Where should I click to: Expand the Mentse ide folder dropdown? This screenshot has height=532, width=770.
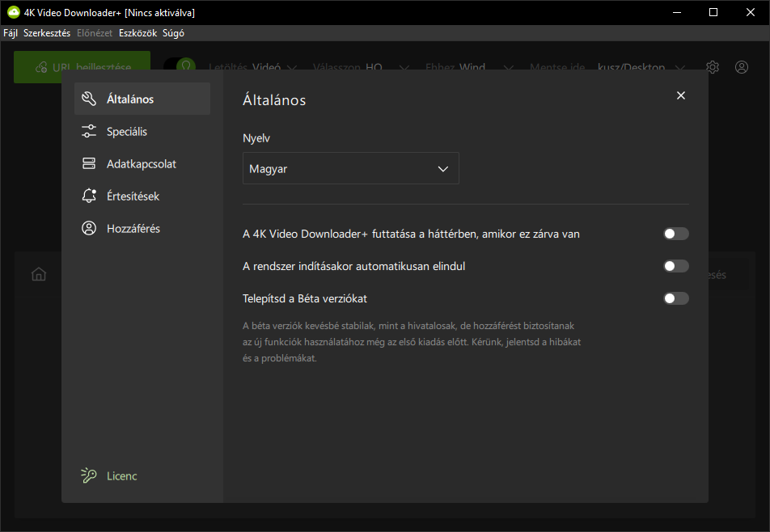607,67
